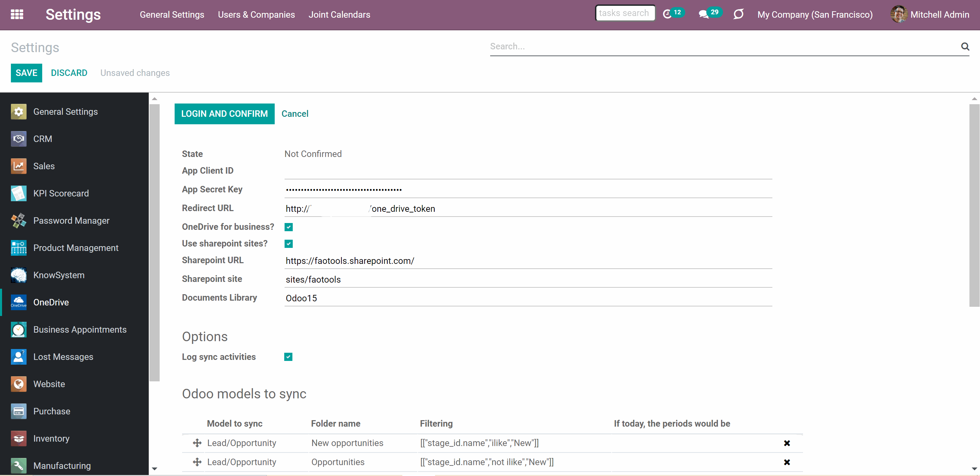Open Joint Calendars menu
This screenshot has height=476, width=980.
pos(339,14)
